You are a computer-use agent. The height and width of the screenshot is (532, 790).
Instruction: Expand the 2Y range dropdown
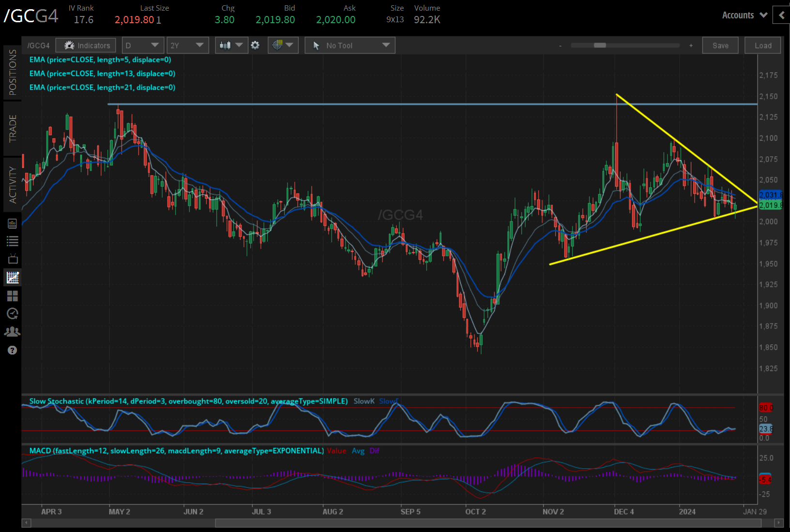click(187, 45)
